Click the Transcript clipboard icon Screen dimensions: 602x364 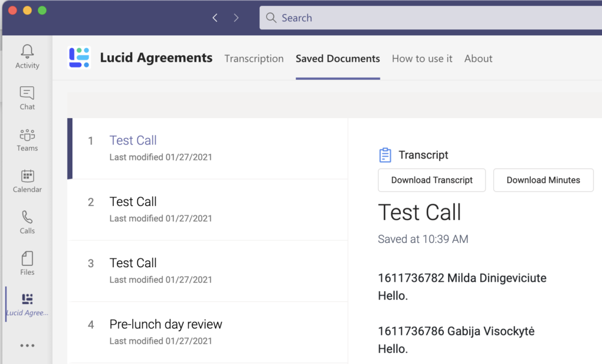pyautogui.click(x=385, y=155)
